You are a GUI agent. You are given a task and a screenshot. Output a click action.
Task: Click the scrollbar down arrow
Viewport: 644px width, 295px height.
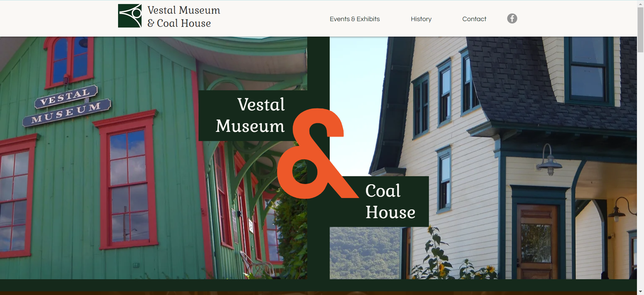pos(640,292)
